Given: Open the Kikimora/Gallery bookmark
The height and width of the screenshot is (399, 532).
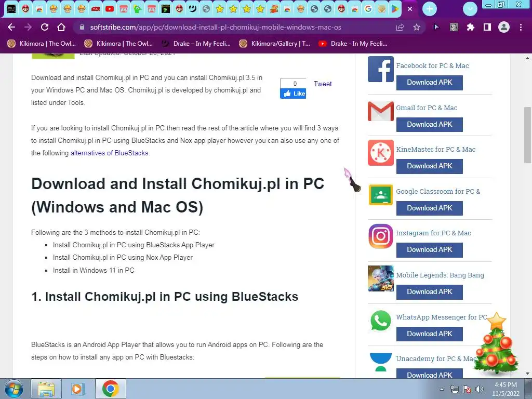Looking at the screenshot, I should point(274,44).
